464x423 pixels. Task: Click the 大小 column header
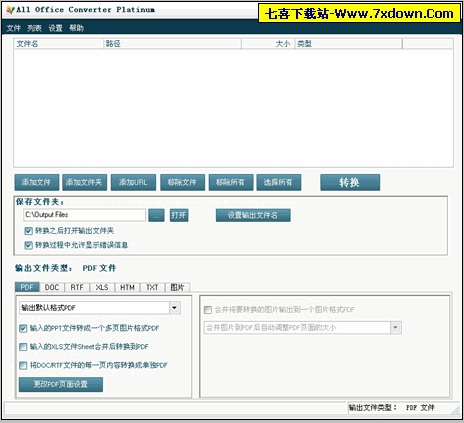(x=268, y=44)
